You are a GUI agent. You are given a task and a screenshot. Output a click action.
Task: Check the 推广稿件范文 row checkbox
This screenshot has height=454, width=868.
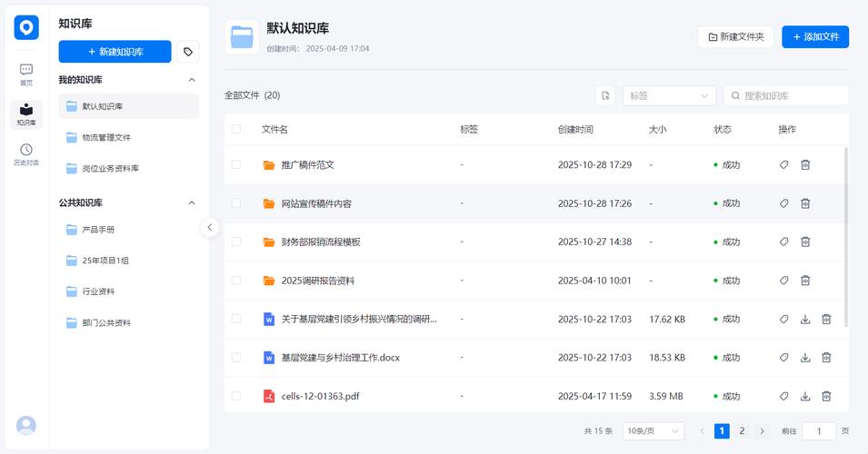[236, 164]
